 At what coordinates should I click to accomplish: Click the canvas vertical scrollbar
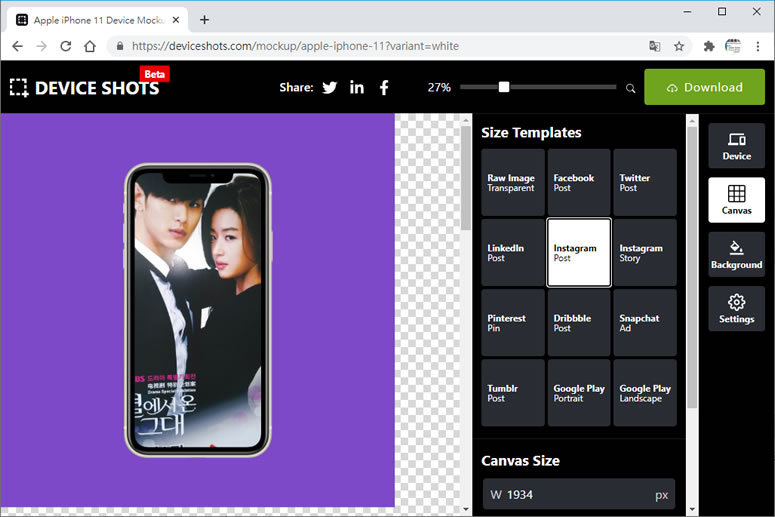coord(466,178)
